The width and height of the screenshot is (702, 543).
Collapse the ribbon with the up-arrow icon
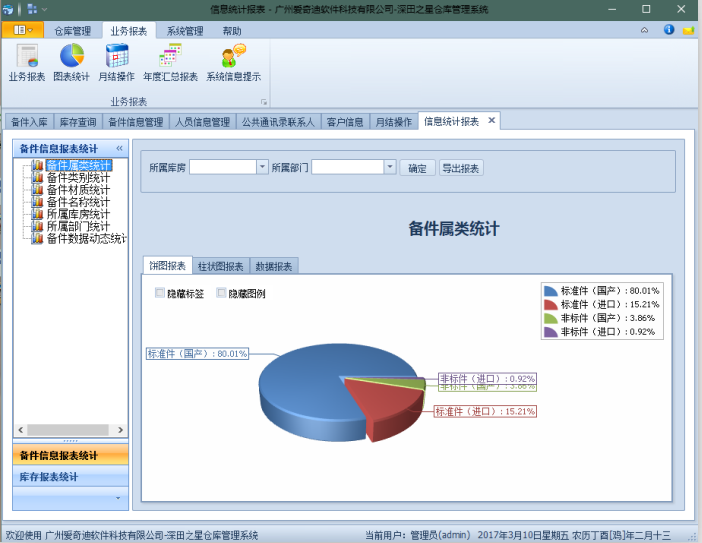click(x=644, y=30)
